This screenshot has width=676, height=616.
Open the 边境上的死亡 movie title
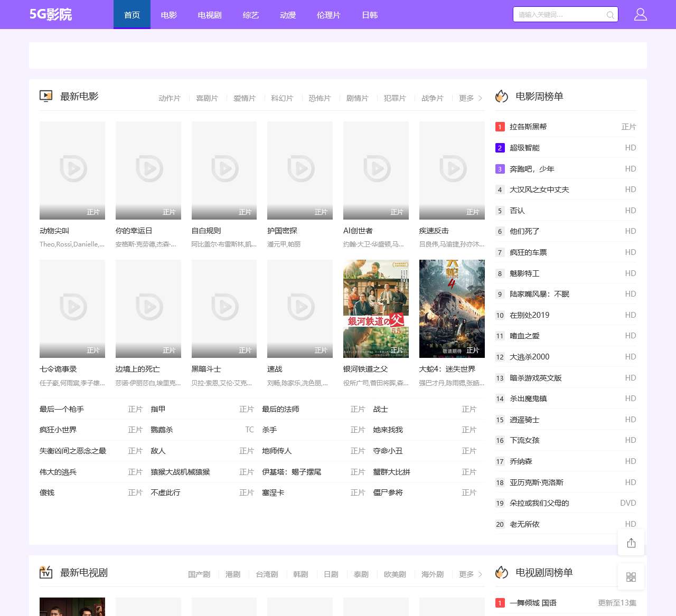[138, 369]
